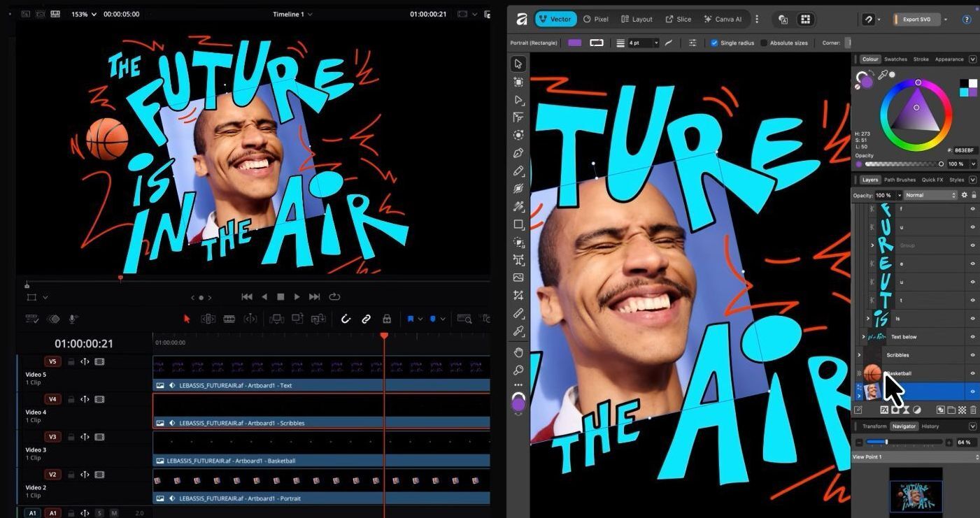Choose the Hand pan tool
The image size is (980, 518).
(518, 352)
